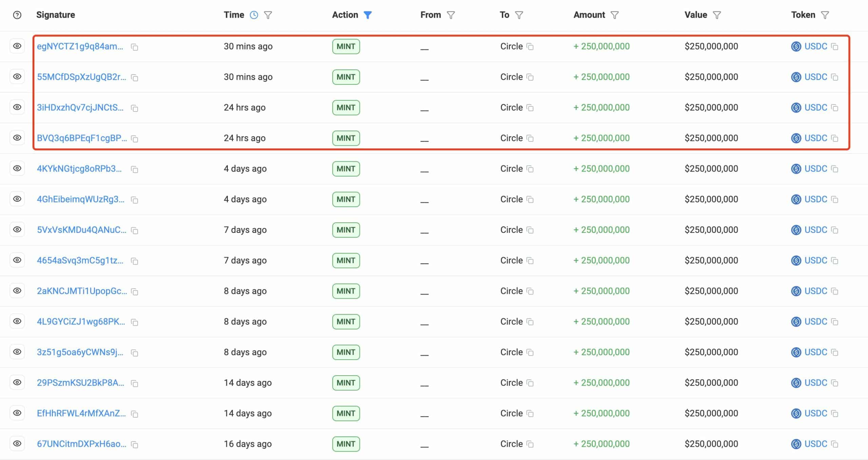Copy signature 67UNCitmDXPxH6ao
This screenshot has width=868, height=460.
point(135,444)
